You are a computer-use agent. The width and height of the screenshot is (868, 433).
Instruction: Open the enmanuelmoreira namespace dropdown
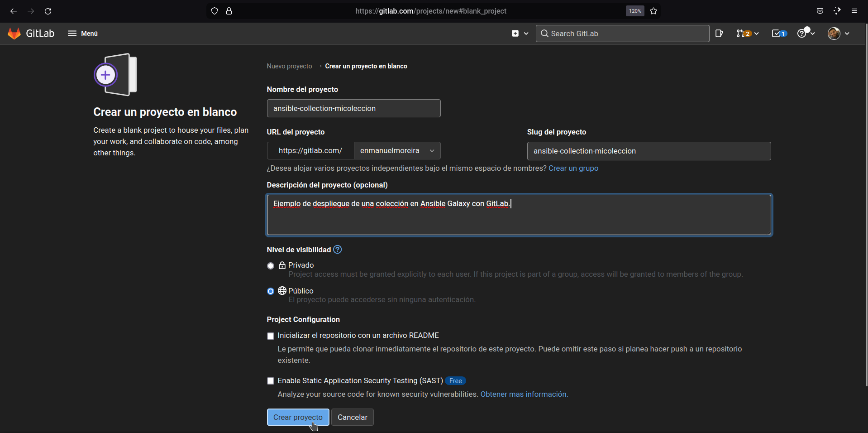point(397,151)
